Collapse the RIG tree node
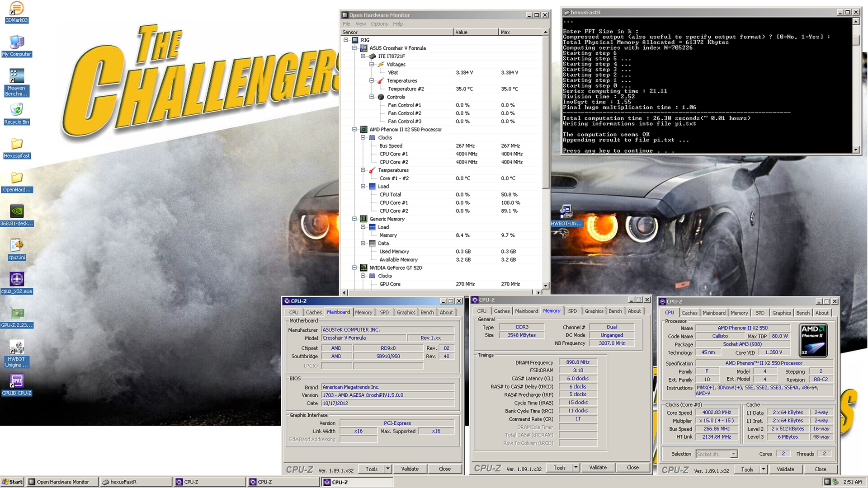The width and height of the screenshot is (868, 488). tap(346, 40)
